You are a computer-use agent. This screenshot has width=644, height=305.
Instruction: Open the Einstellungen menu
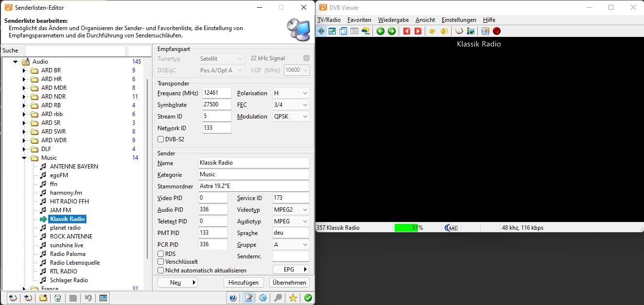[x=458, y=20]
